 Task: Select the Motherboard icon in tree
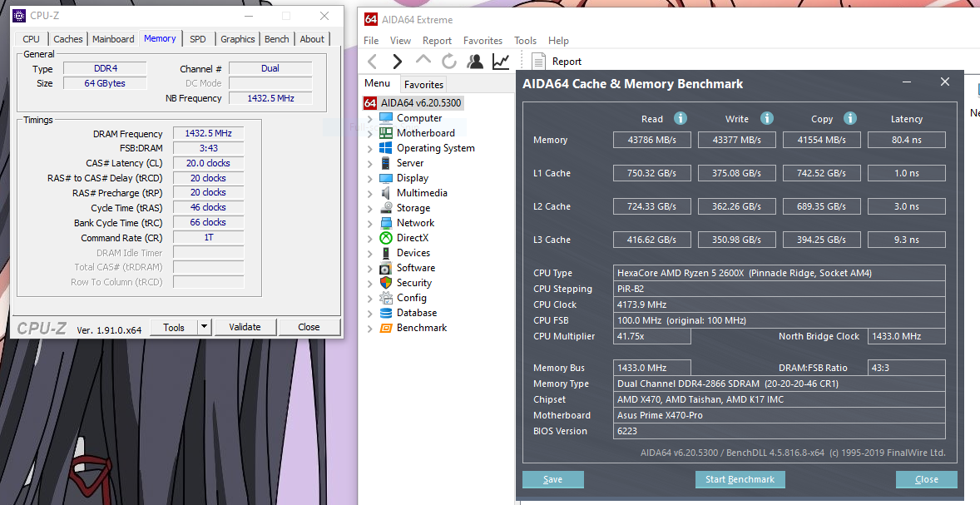(386, 133)
